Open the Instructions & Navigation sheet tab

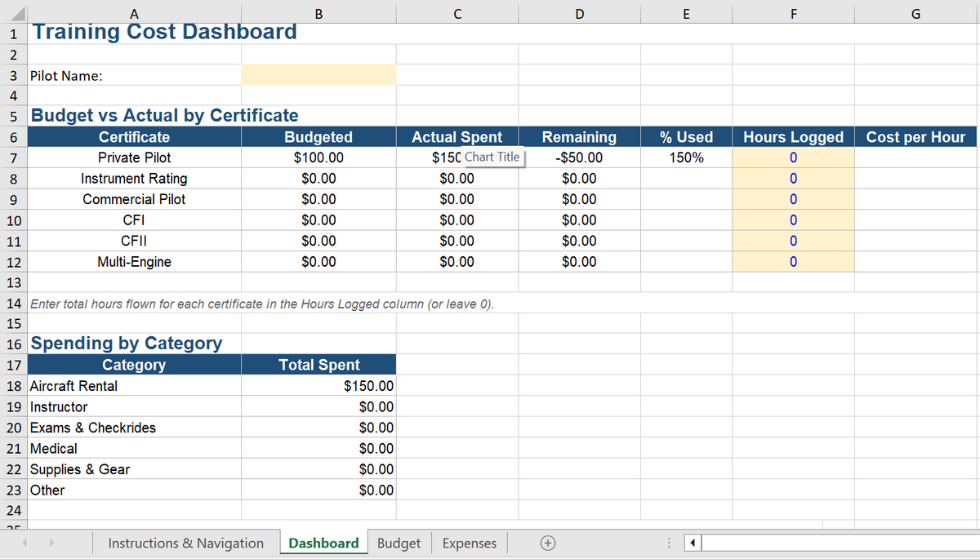point(186,543)
